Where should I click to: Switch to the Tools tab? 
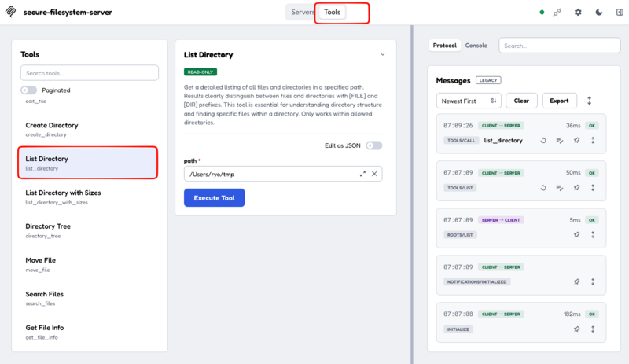(332, 12)
